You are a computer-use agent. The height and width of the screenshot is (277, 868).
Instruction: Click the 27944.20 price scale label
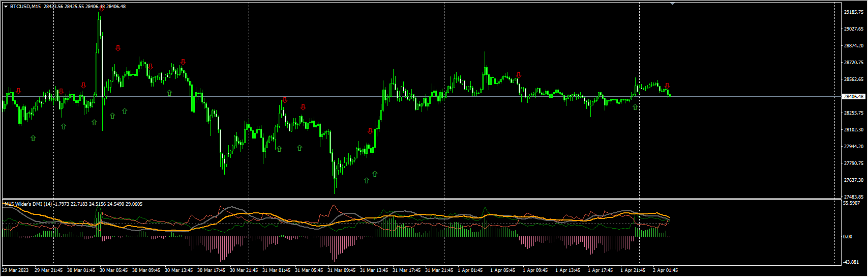point(854,147)
